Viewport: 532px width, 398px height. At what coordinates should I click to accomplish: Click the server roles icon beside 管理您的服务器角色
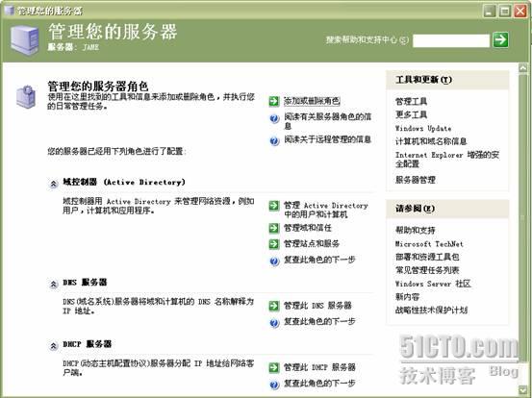[x=26, y=97]
